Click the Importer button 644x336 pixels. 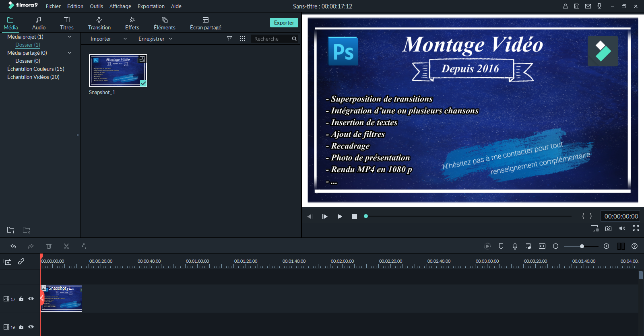click(x=101, y=39)
